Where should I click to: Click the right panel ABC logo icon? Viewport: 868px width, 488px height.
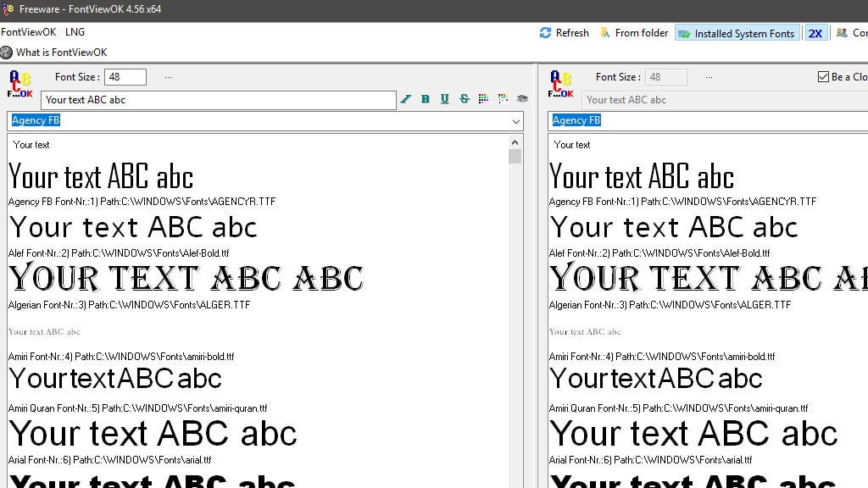[561, 84]
